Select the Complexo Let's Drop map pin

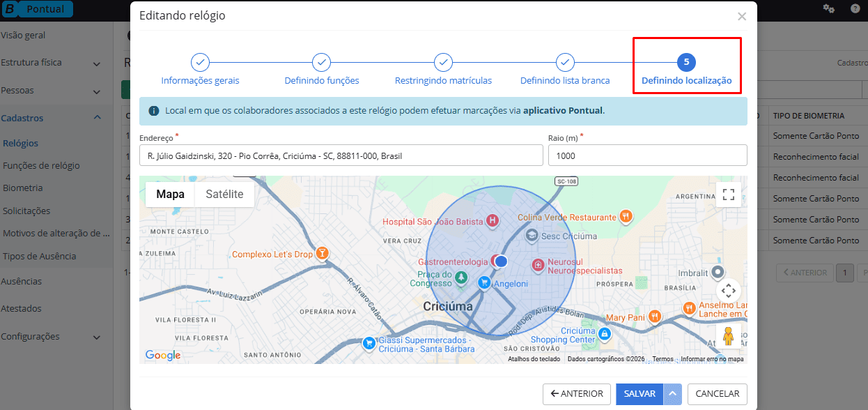(x=322, y=253)
